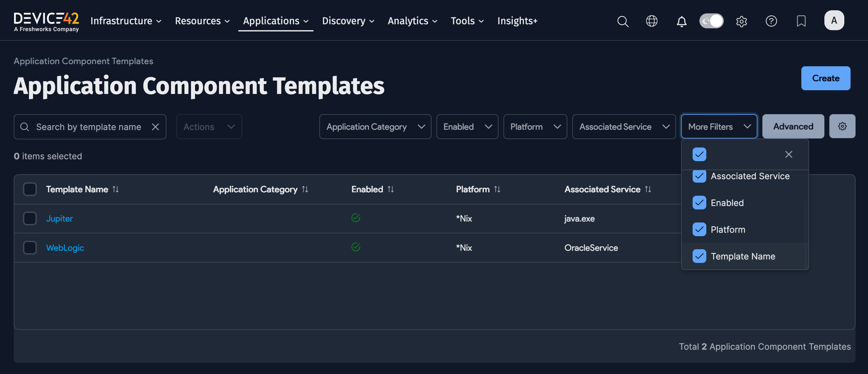868x374 pixels.
Task: Select all rows with header checkbox
Action: coord(30,189)
